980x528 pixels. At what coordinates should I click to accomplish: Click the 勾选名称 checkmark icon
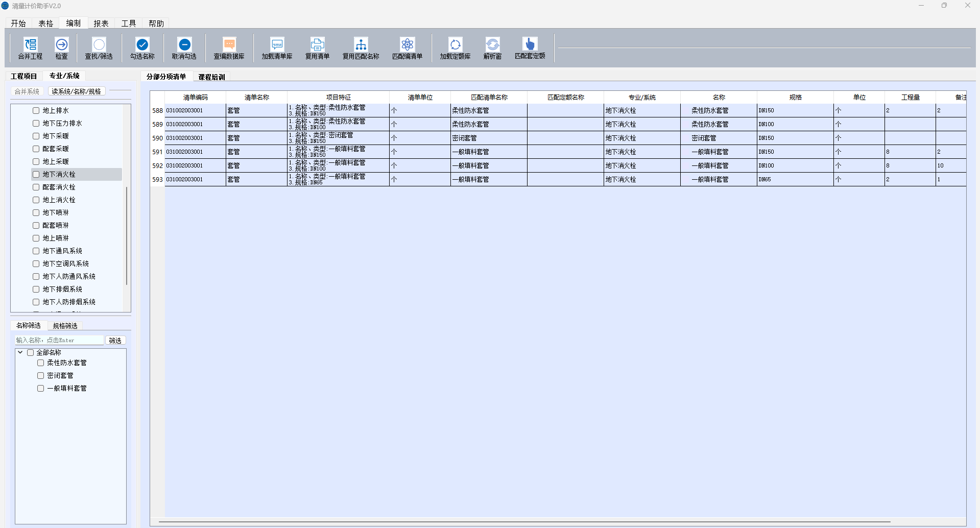[x=142, y=44]
